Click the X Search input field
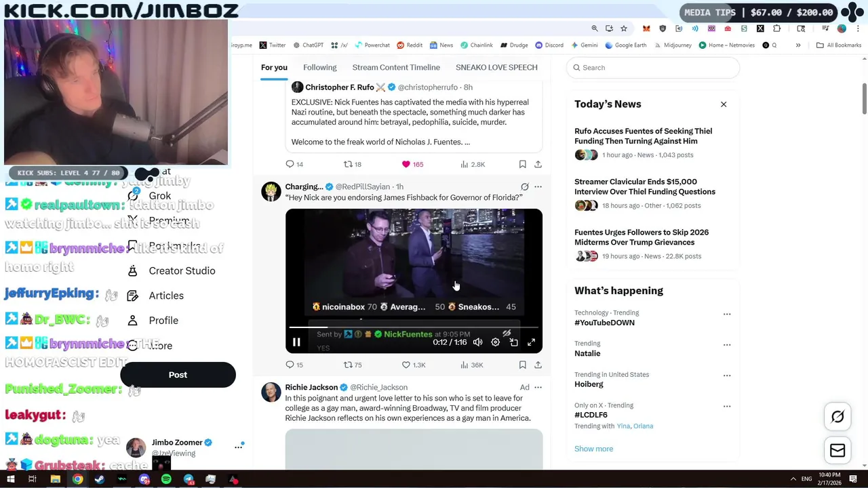 click(652, 67)
